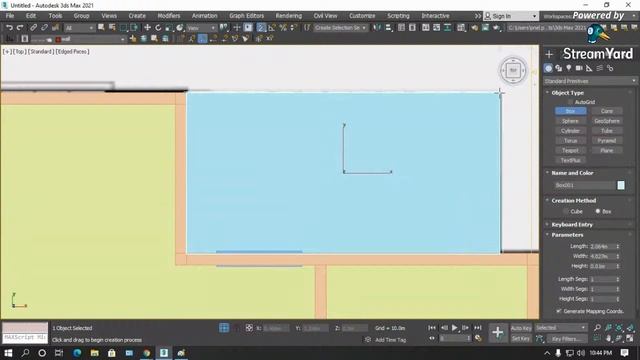Screen dimensions: 640x360
Task: Open the Material Editor icon
Action: 461,28
